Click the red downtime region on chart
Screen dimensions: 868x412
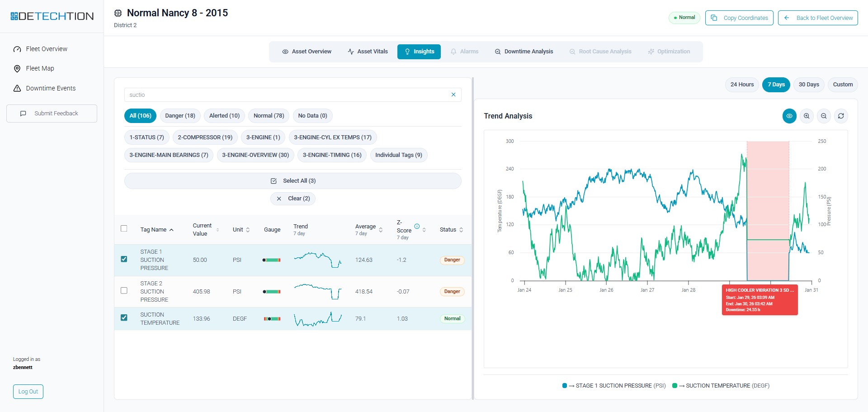click(x=768, y=190)
